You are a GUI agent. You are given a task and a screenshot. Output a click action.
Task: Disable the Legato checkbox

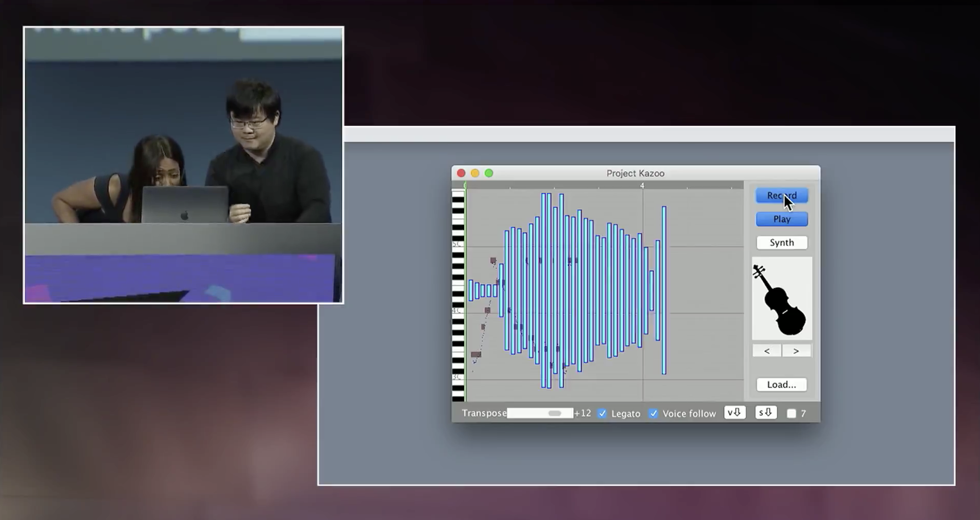[602, 413]
